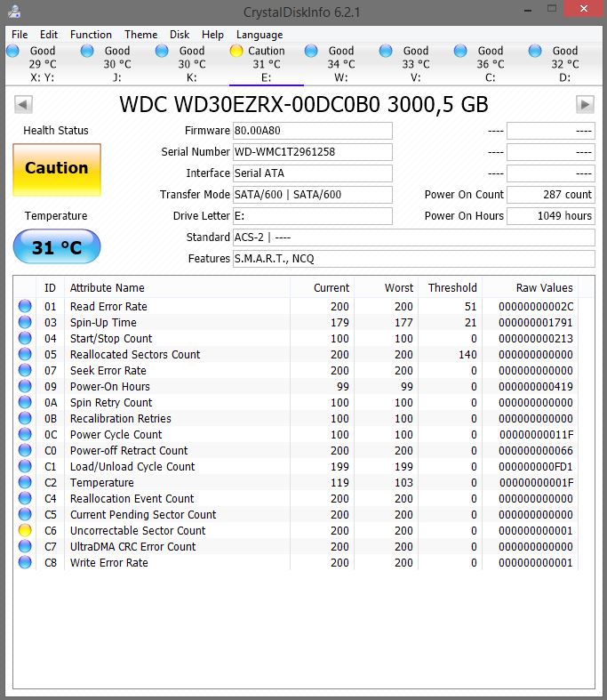Select the Reallocation Event Count row name
Viewport: 607px width, 700px height.
point(132,499)
